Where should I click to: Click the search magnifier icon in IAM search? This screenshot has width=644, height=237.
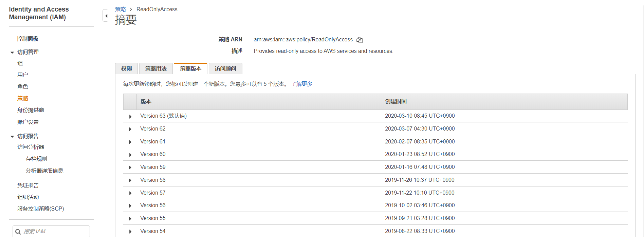[x=18, y=232]
